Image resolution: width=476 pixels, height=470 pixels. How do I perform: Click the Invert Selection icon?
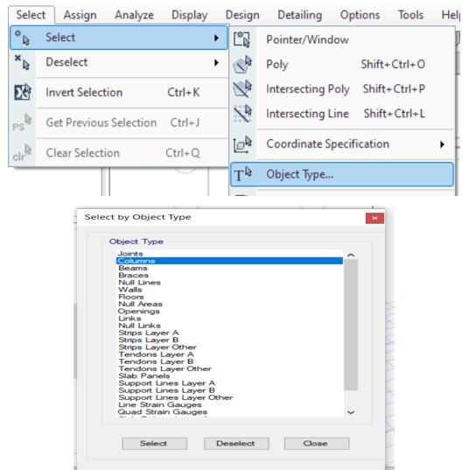click(x=23, y=92)
